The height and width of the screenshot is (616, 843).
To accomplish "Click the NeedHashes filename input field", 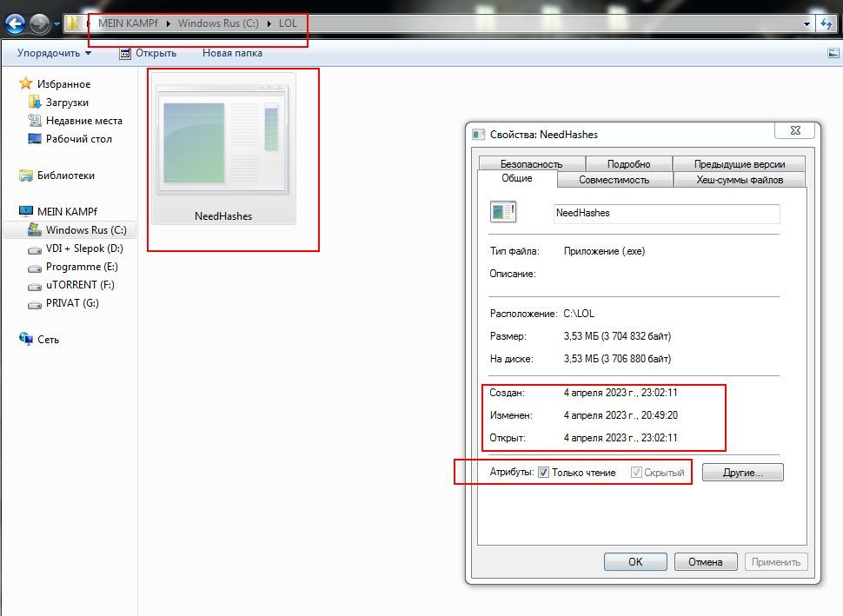I will pyautogui.click(x=667, y=214).
